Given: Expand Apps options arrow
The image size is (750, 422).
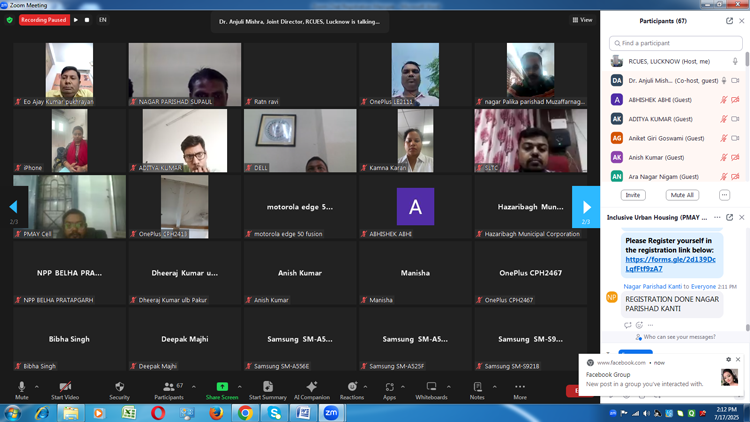Looking at the screenshot, I should click(x=403, y=387).
